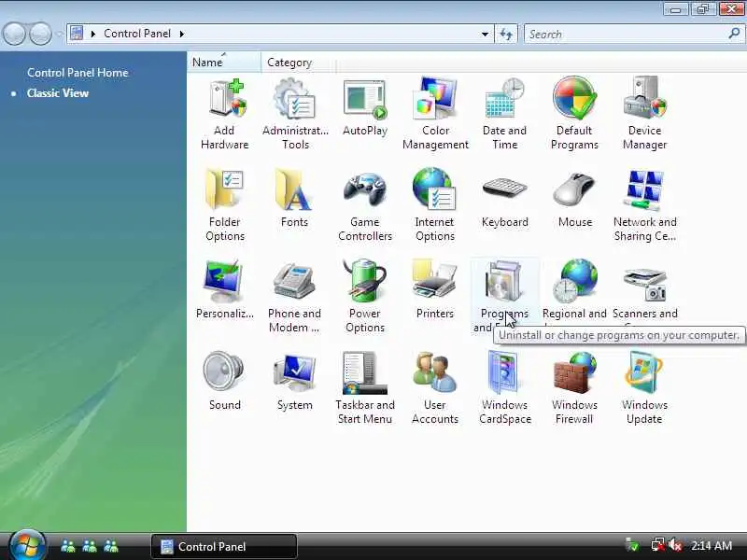This screenshot has height=560, width=747.
Task: Open Sound settings
Action: tap(224, 381)
